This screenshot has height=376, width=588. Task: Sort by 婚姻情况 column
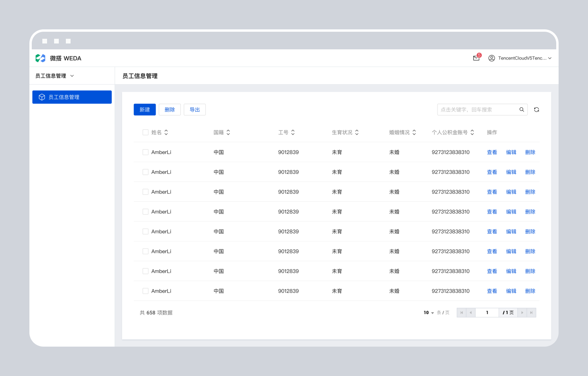414,132
